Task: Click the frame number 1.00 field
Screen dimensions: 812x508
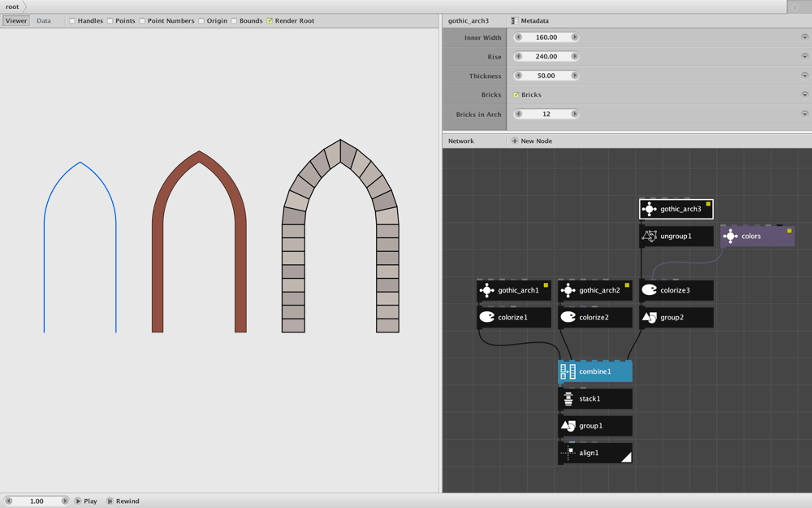Action: pos(37,501)
